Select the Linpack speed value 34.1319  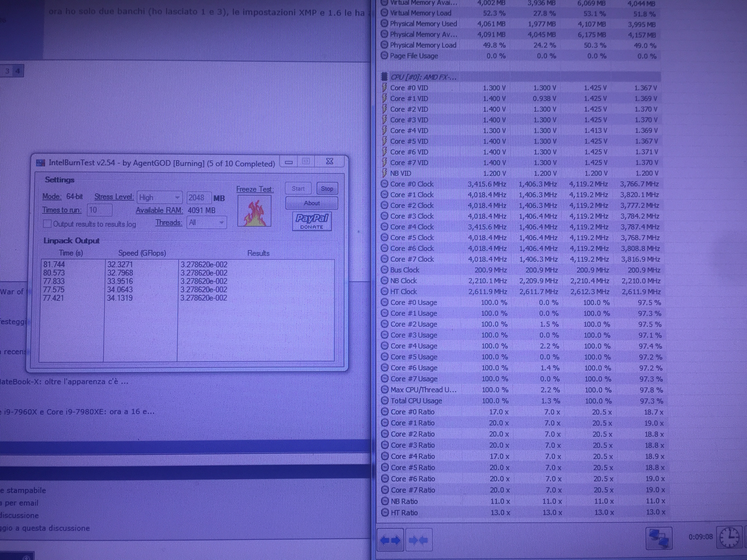click(x=120, y=298)
